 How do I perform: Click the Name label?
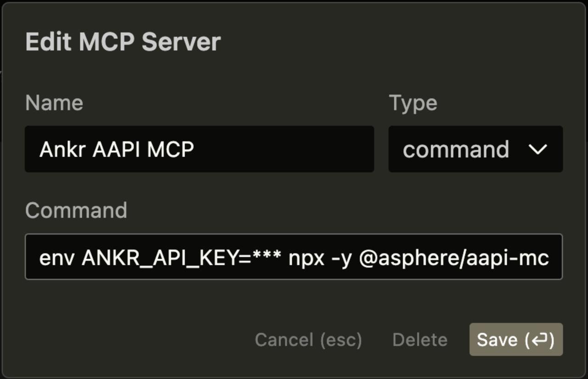[x=54, y=102]
